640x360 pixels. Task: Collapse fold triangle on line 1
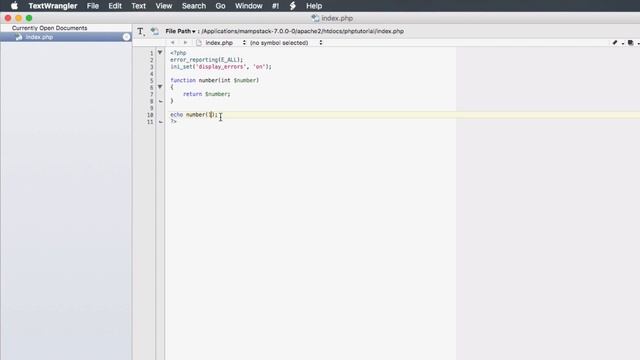[x=160, y=53]
